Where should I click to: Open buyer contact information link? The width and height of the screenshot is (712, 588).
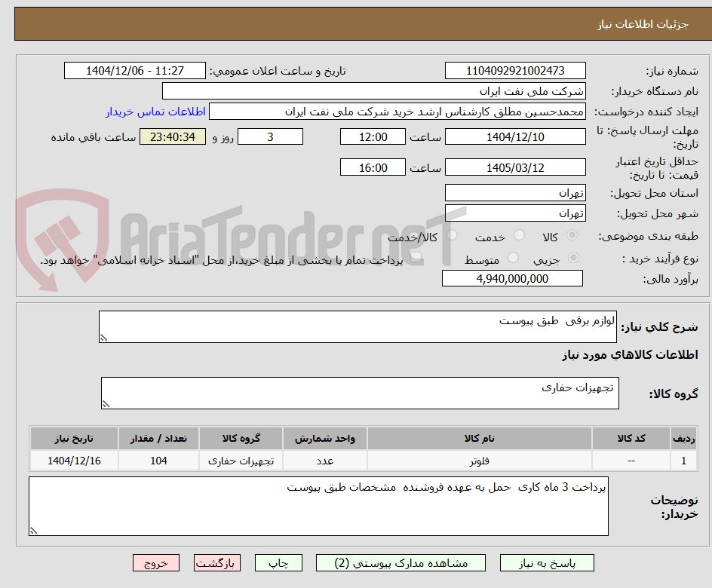click(x=155, y=112)
